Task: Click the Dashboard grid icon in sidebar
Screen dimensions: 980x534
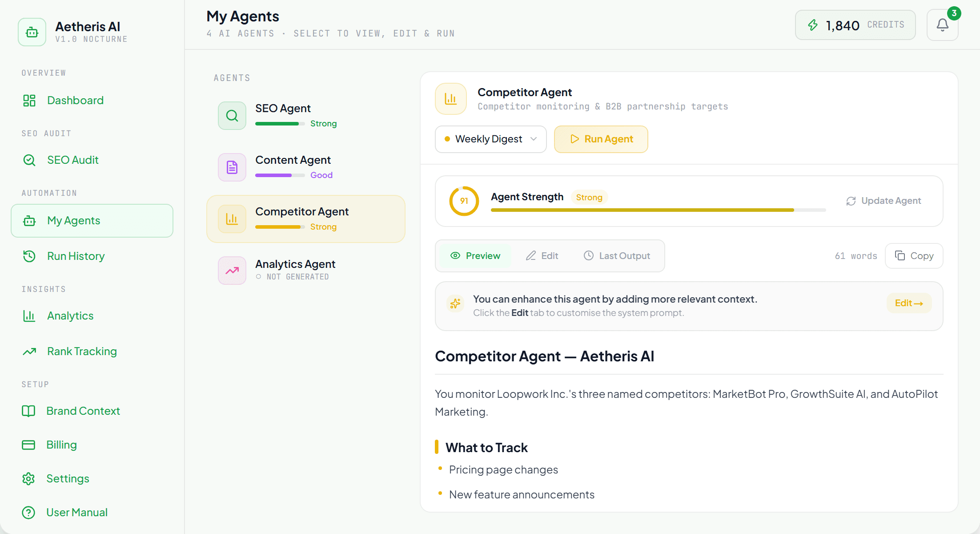Action: (x=29, y=101)
